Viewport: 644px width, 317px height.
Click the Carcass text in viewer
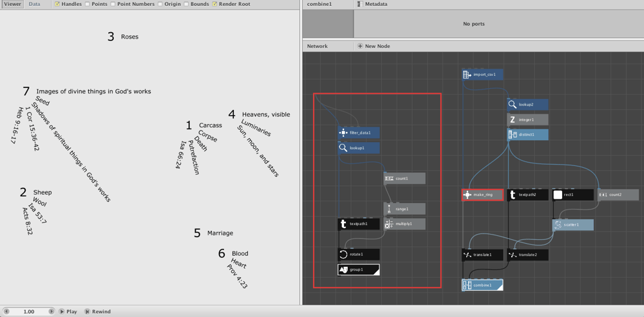point(211,125)
